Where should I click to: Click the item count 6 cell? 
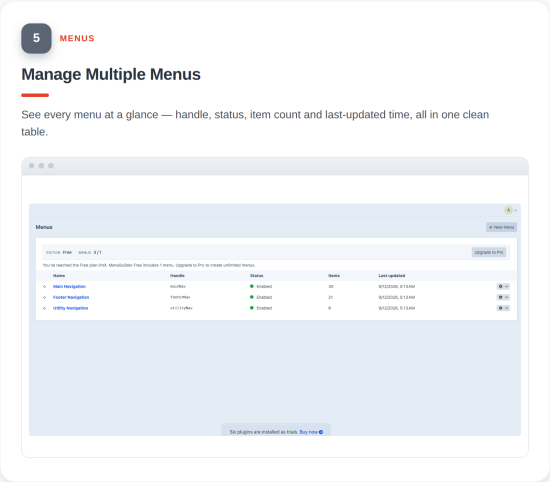point(329,308)
